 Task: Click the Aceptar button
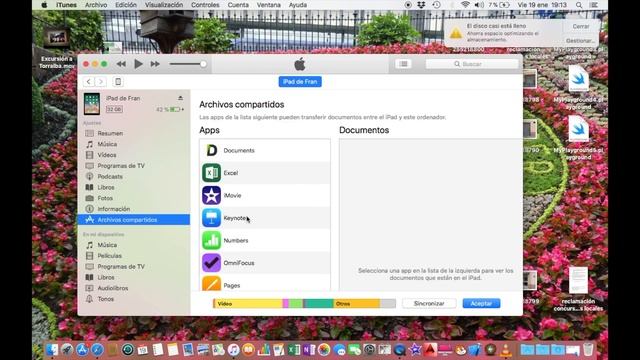coord(481,303)
